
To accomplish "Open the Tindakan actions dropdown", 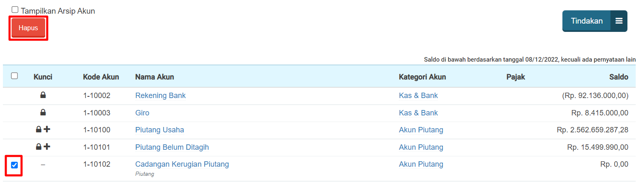I will [x=586, y=21].
